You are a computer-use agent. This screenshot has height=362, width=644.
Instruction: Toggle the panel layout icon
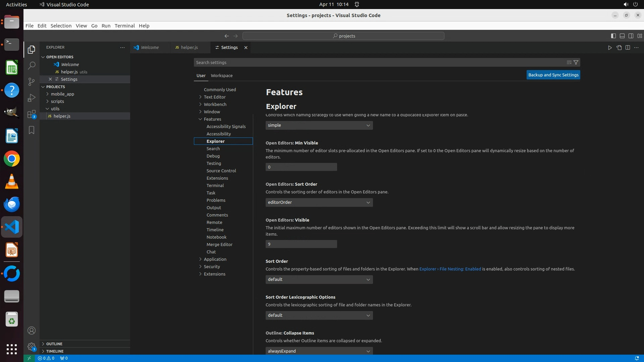[622, 36]
